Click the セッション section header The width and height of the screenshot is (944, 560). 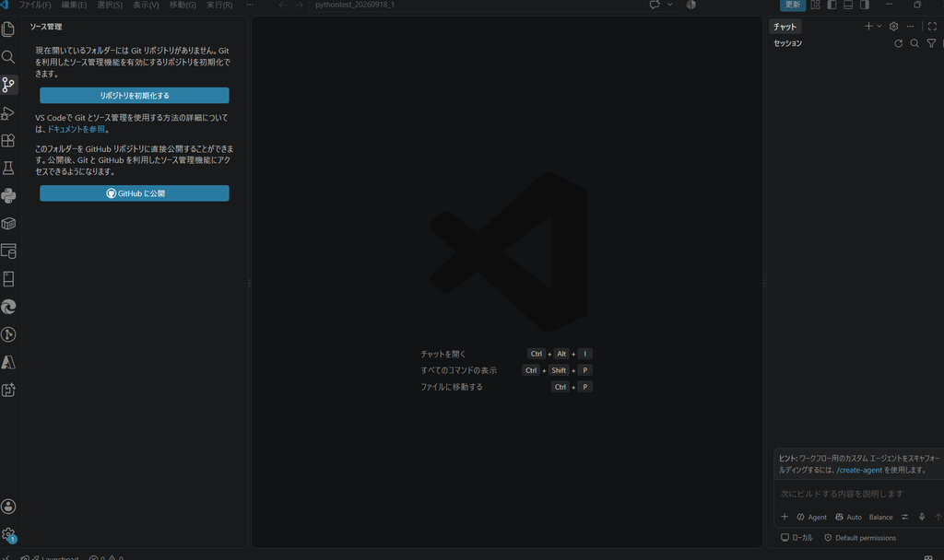787,43
